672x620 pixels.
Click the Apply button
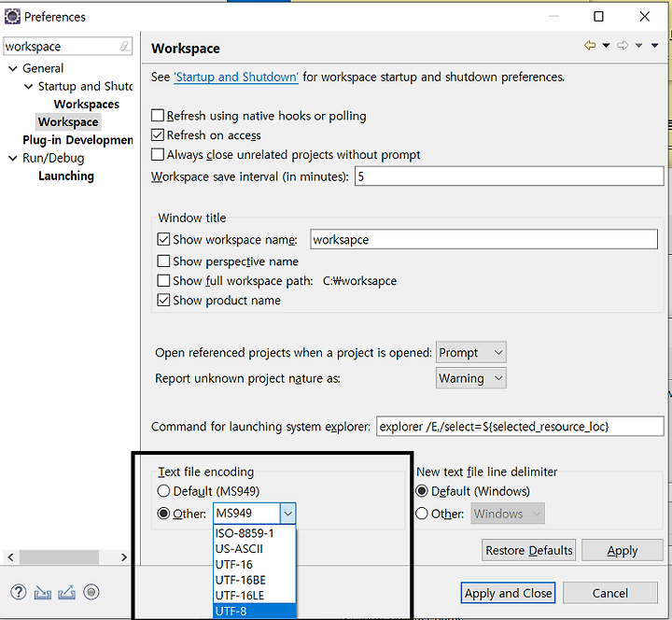(x=623, y=550)
